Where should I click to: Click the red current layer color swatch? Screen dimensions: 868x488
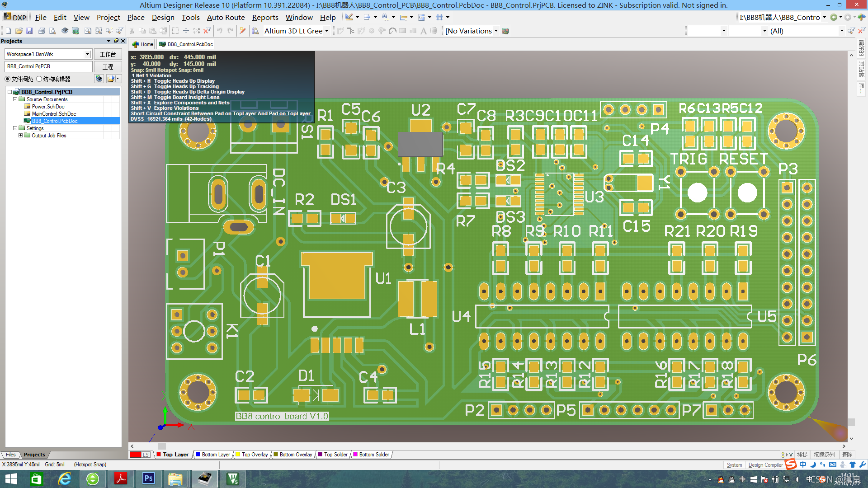pyautogui.click(x=135, y=455)
